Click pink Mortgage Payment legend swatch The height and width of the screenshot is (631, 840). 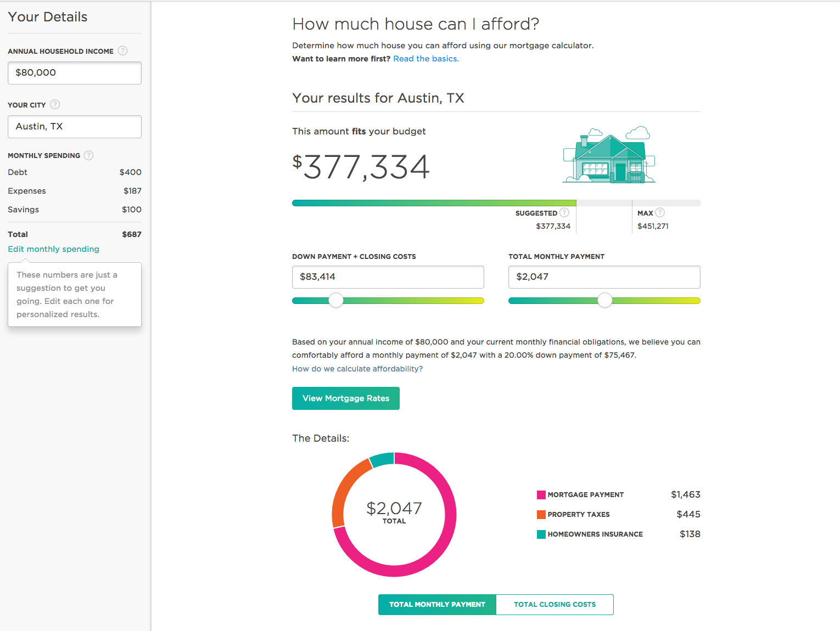(x=541, y=495)
